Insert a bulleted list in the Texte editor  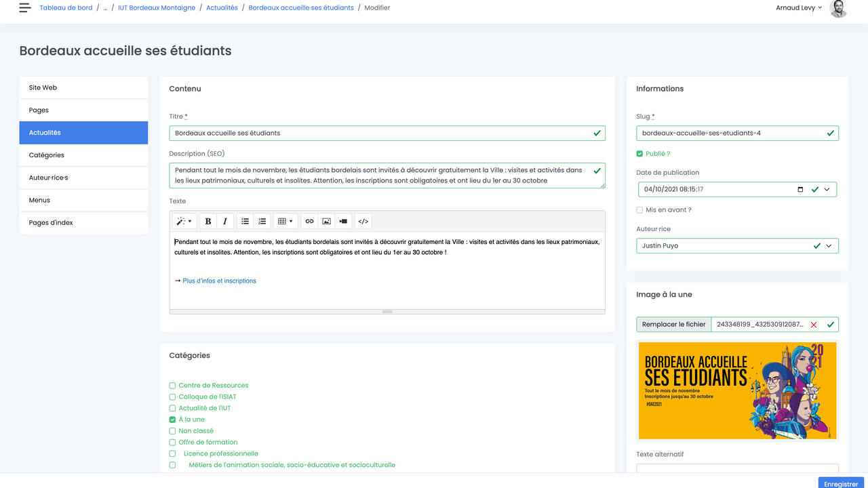coord(245,220)
